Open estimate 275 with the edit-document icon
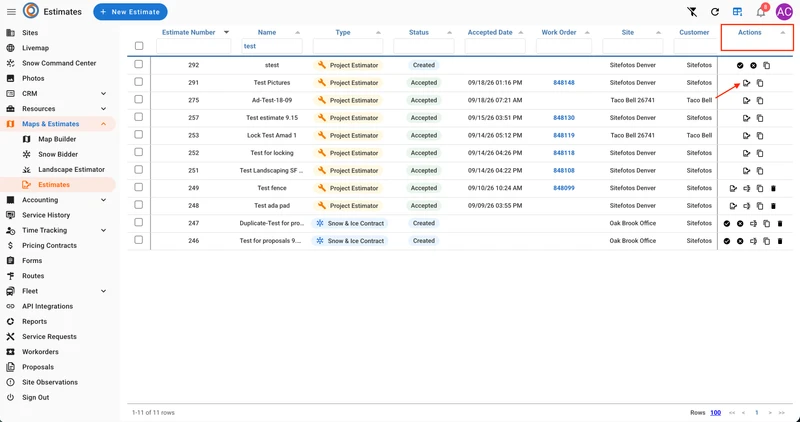Viewport: 800px width, 422px height. point(746,101)
